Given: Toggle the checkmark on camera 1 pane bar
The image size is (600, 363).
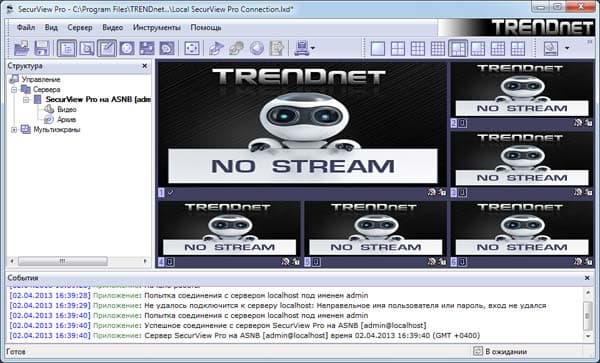Looking at the screenshot, I should (170, 193).
